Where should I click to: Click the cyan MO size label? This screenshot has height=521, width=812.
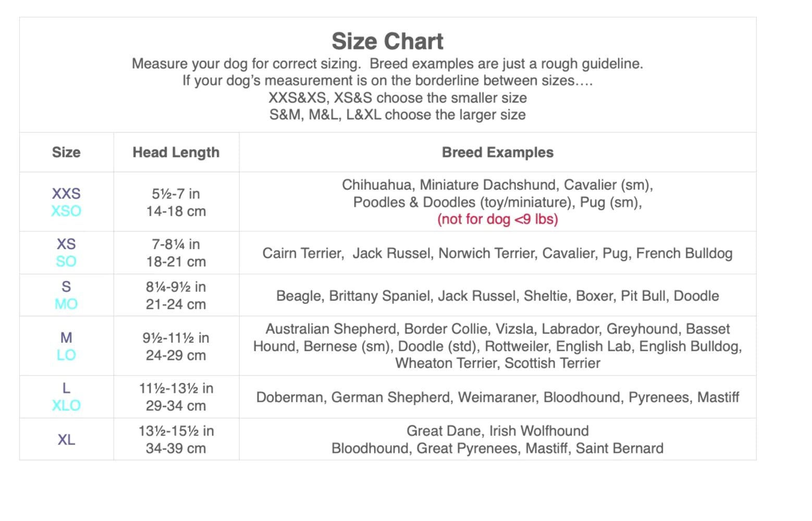66,304
